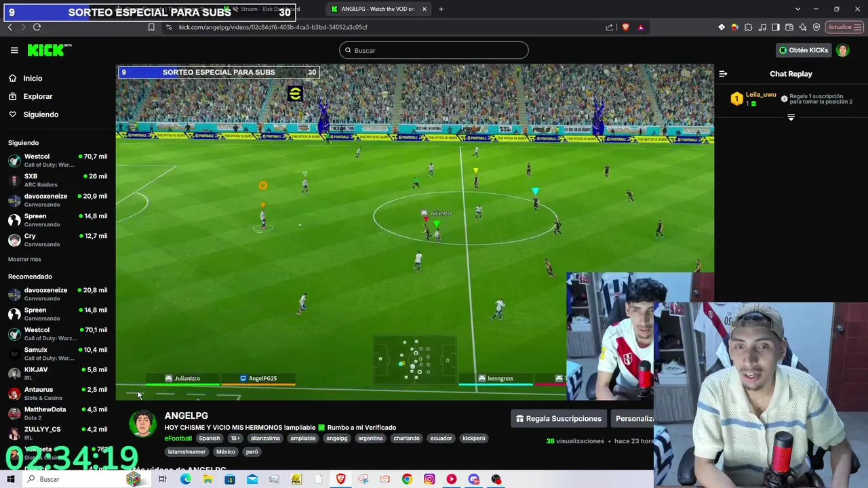Switch to the ANGELPG Watch the VOD tab
The height and width of the screenshot is (488, 868).
coord(378,9)
